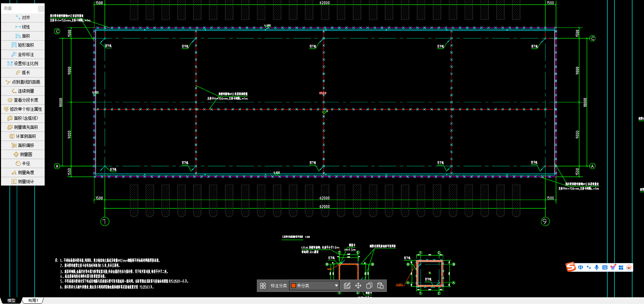Click the IME microphone voice input icon
644x304 pixels.
click(x=597, y=267)
